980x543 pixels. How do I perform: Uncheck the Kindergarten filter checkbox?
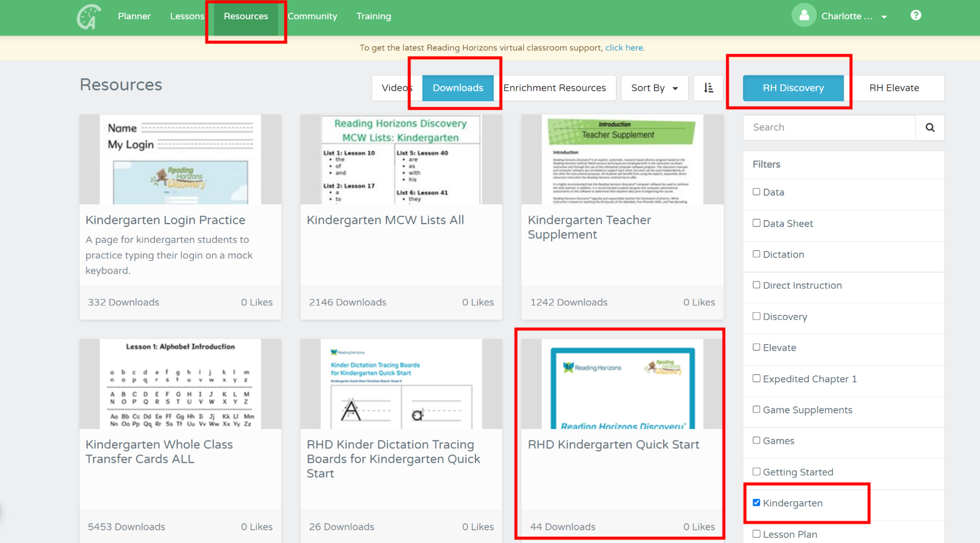pos(756,503)
